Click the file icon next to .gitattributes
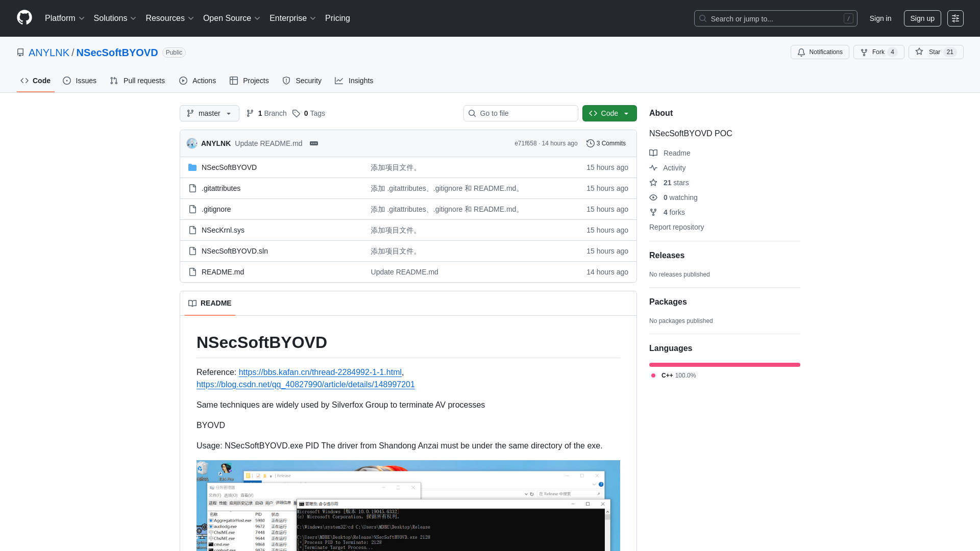Screen dimensions: 980x551 click(192, 188)
